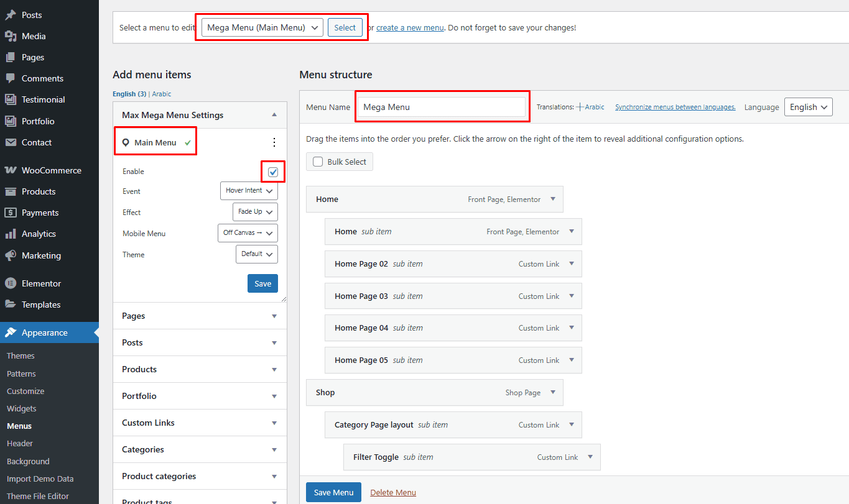Expand the Product categories panel
Image resolution: width=849 pixels, height=504 pixels.
tap(200, 476)
